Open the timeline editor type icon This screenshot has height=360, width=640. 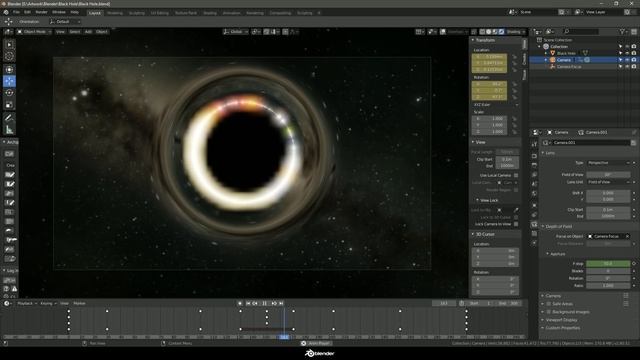click(x=7, y=303)
